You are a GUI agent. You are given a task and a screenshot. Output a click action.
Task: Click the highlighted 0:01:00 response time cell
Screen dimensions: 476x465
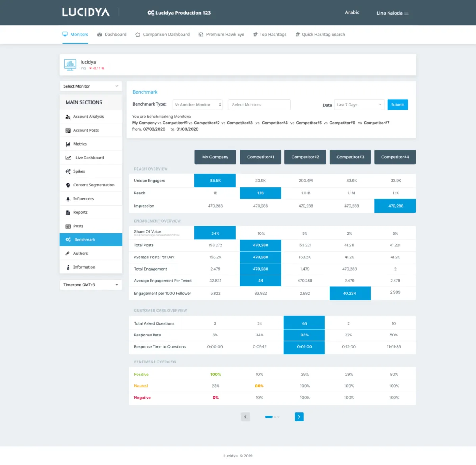tap(304, 347)
